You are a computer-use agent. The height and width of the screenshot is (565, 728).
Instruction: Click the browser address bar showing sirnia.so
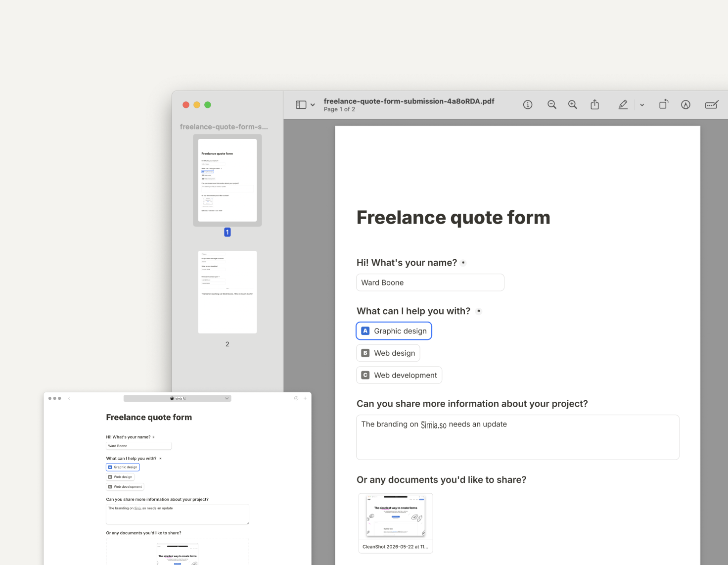coord(178,398)
